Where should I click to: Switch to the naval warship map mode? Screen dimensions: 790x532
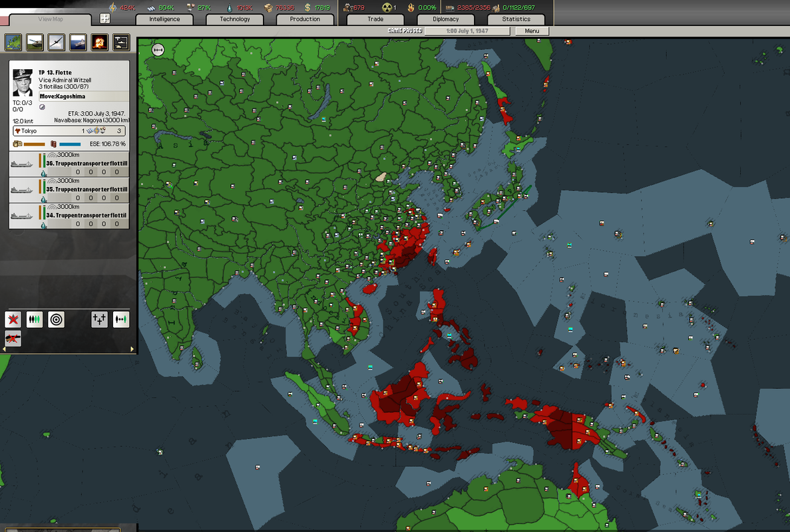click(x=78, y=43)
